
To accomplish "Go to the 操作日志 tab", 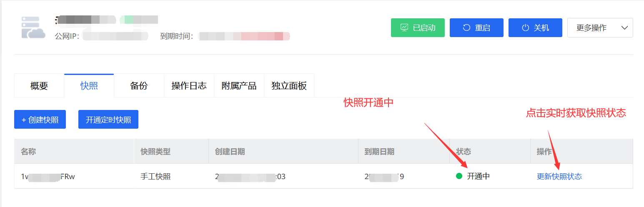I will pos(189,86).
